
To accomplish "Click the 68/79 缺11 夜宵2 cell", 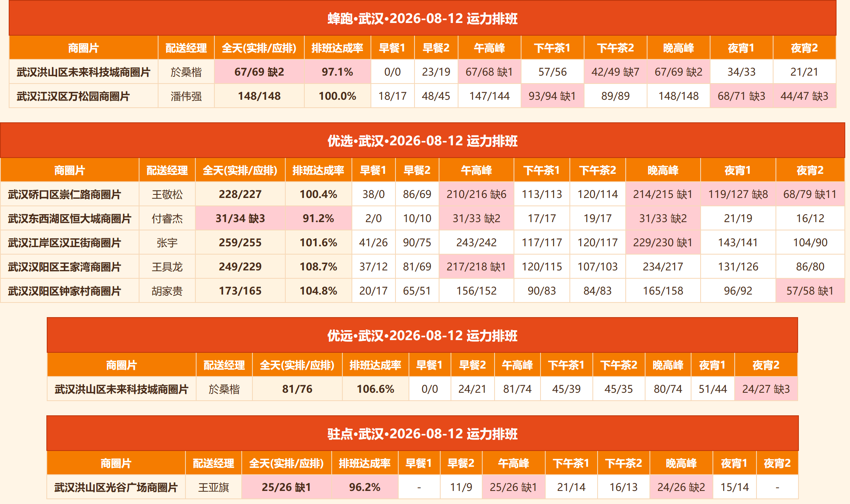I will (x=810, y=194).
